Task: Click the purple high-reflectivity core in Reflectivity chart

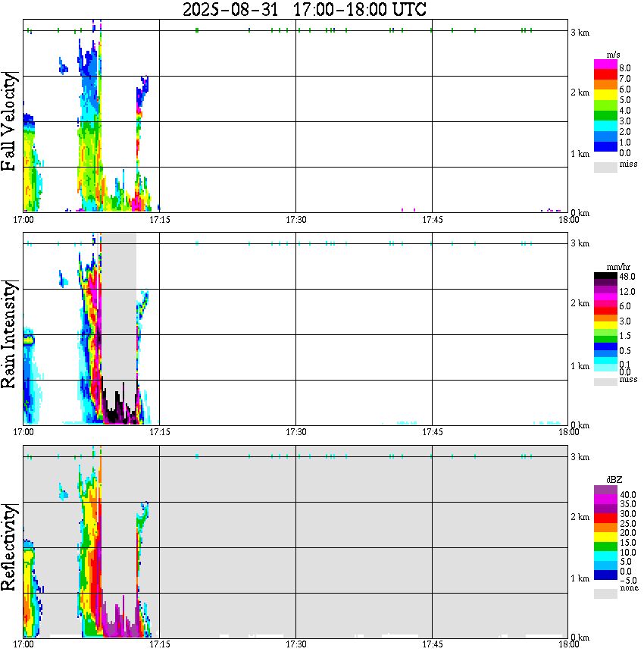Action: pos(119,628)
